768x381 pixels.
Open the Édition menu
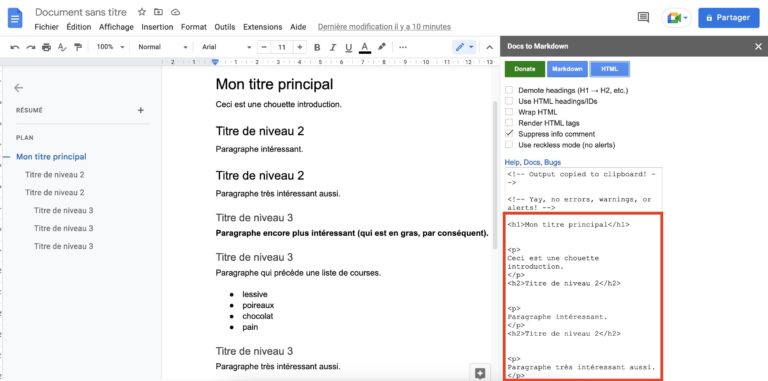pos(79,27)
